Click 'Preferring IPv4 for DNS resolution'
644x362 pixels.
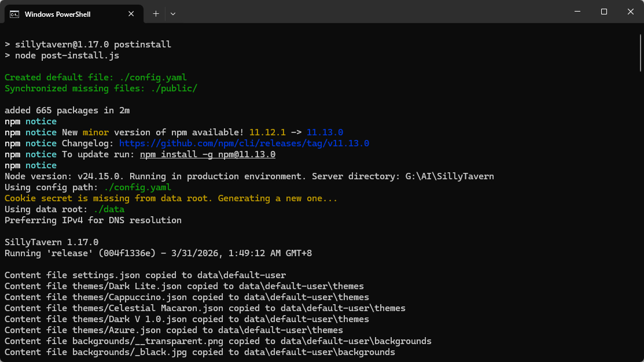tap(93, 220)
